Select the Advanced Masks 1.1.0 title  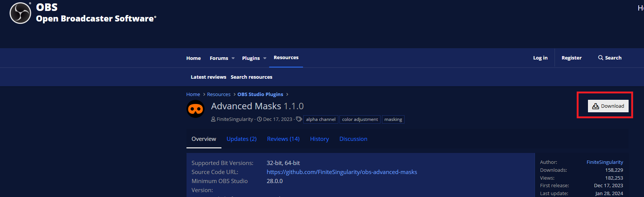coord(257,106)
